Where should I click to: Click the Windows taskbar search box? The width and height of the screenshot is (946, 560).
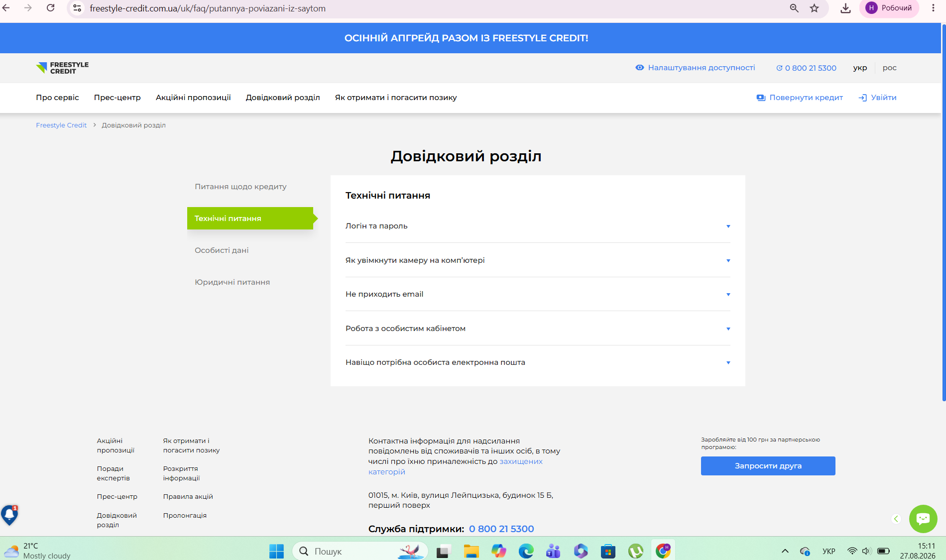coord(360,551)
